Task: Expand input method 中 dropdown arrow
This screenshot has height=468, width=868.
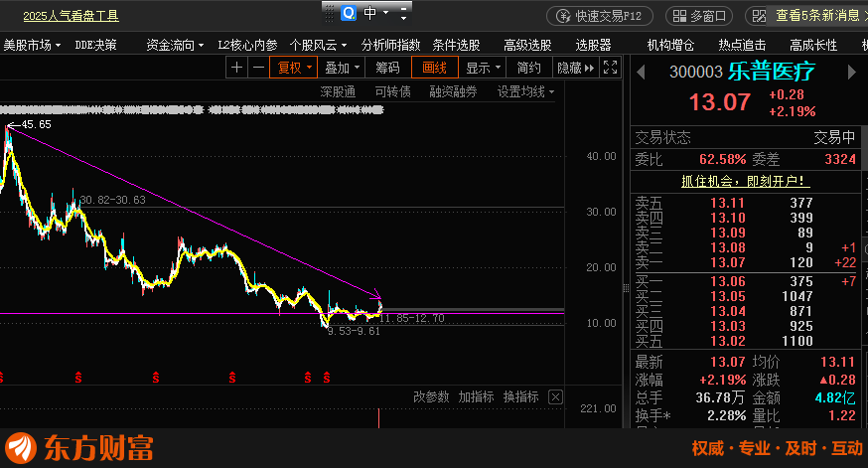Action: tap(386, 12)
